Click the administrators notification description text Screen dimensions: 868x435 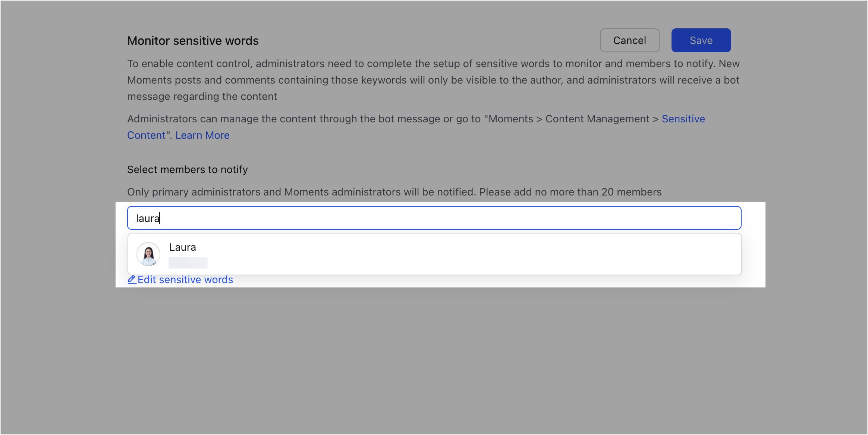(x=394, y=192)
